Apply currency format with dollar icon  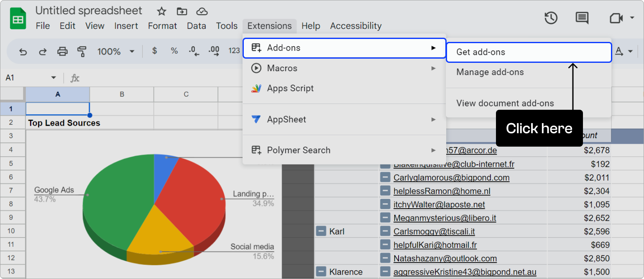point(155,51)
